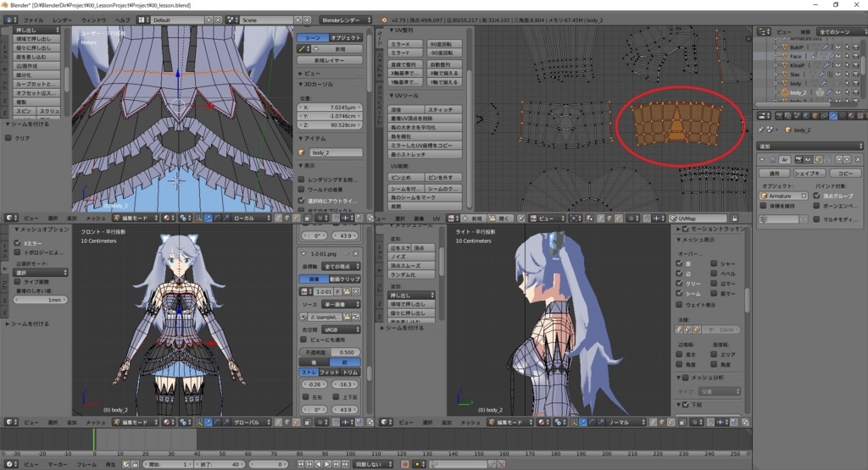Click the green current frame marker in timeline
Screen dimensions: 868x470
tap(93, 440)
